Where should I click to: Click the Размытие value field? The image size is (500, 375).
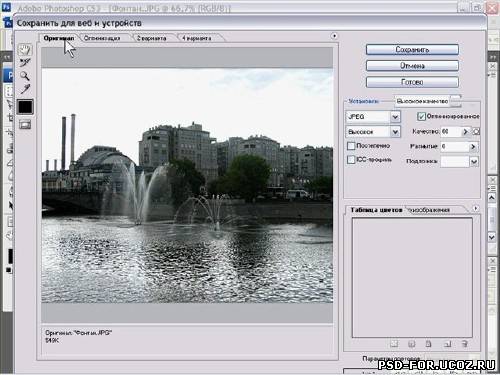[455, 147]
